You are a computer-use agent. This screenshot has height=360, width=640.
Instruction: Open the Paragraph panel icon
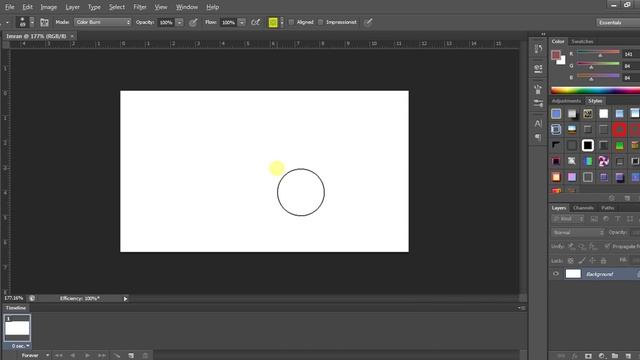(x=538, y=137)
